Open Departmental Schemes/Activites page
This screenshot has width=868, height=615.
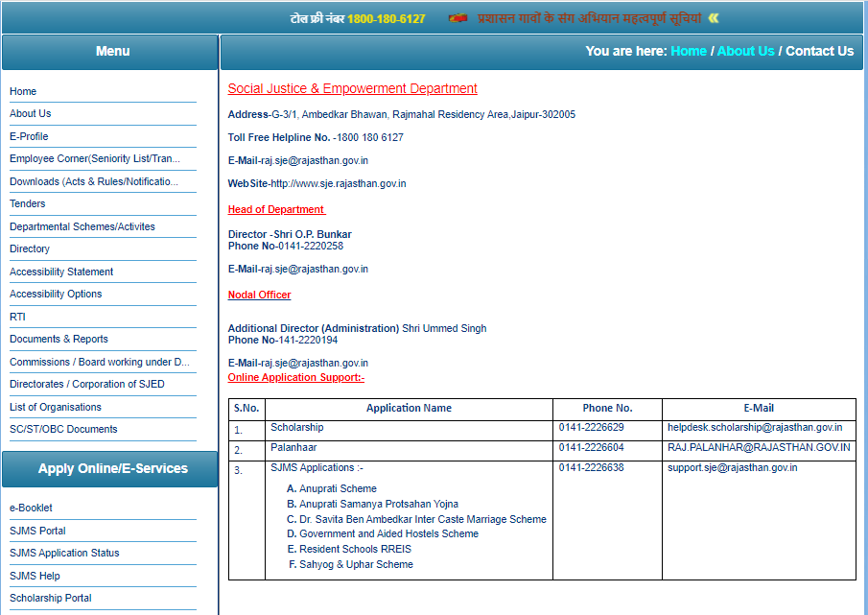(x=82, y=226)
